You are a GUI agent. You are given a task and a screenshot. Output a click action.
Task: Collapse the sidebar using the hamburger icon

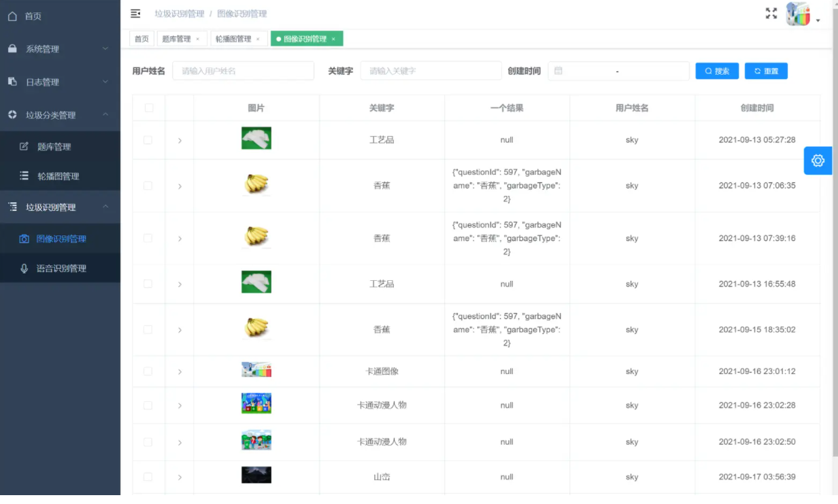pos(135,13)
